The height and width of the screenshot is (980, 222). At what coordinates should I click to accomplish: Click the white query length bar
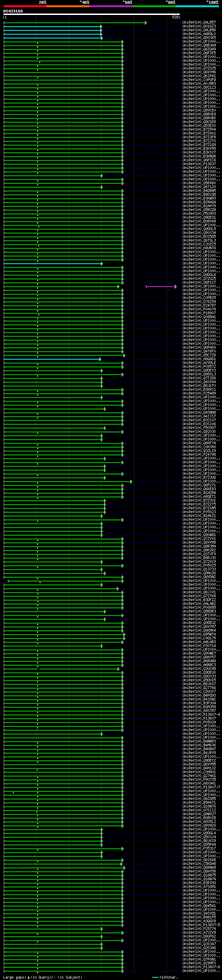[x=92, y=15]
